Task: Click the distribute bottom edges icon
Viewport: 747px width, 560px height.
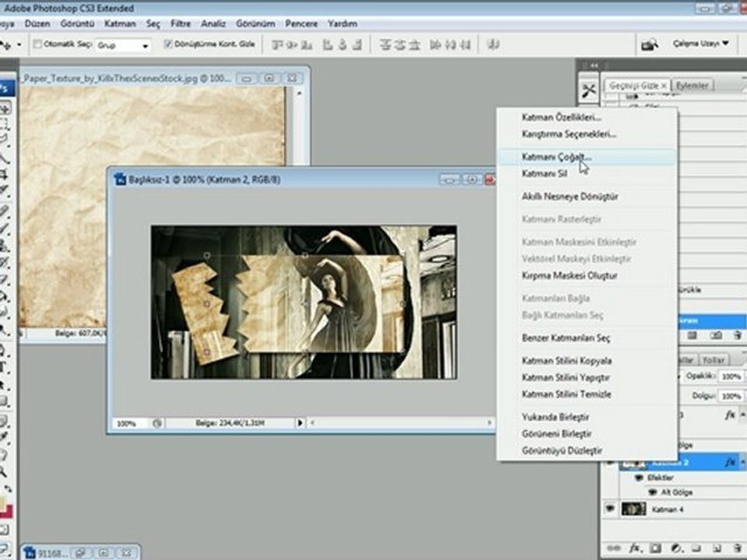Action: (x=415, y=45)
